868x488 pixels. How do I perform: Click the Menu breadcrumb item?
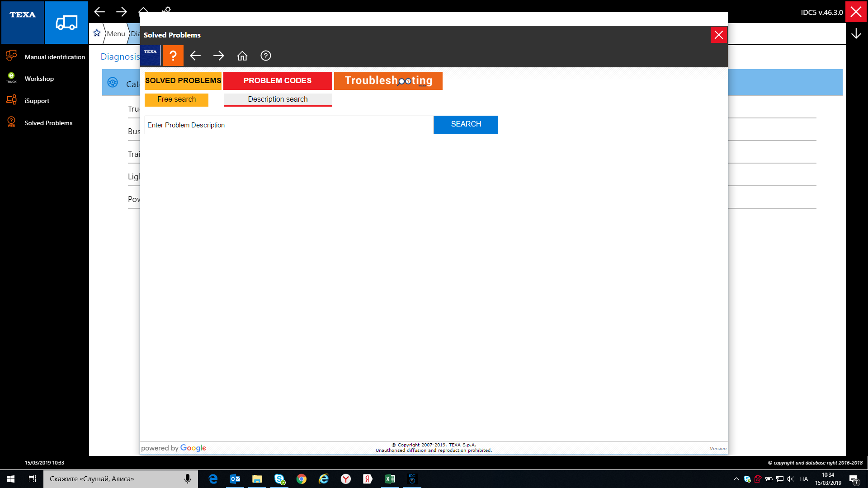[x=116, y=34]
